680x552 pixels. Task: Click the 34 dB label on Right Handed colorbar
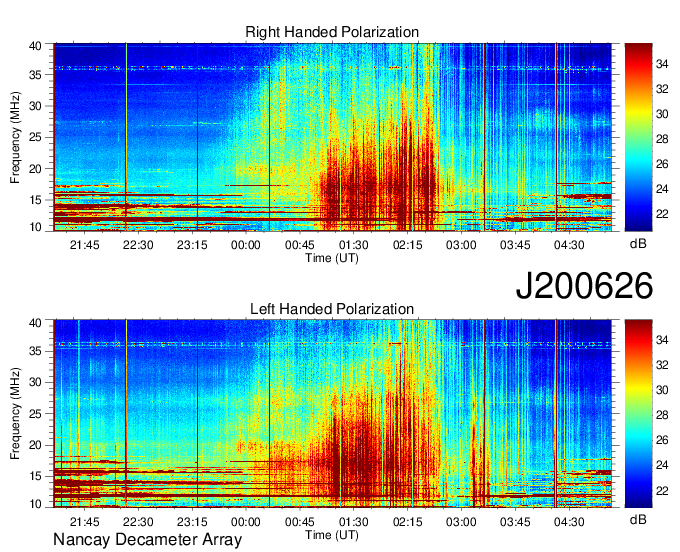click(x=662, y=64)
